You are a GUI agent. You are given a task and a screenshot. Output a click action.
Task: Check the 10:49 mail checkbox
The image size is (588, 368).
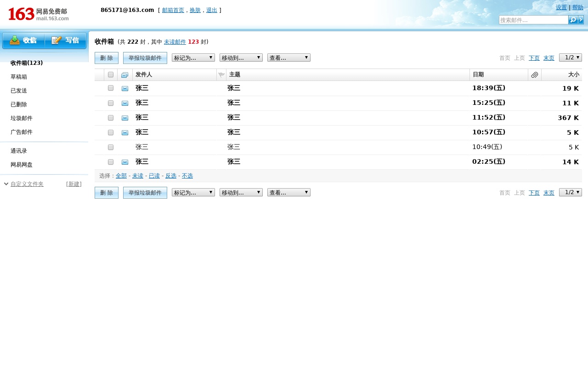[111, 147]
